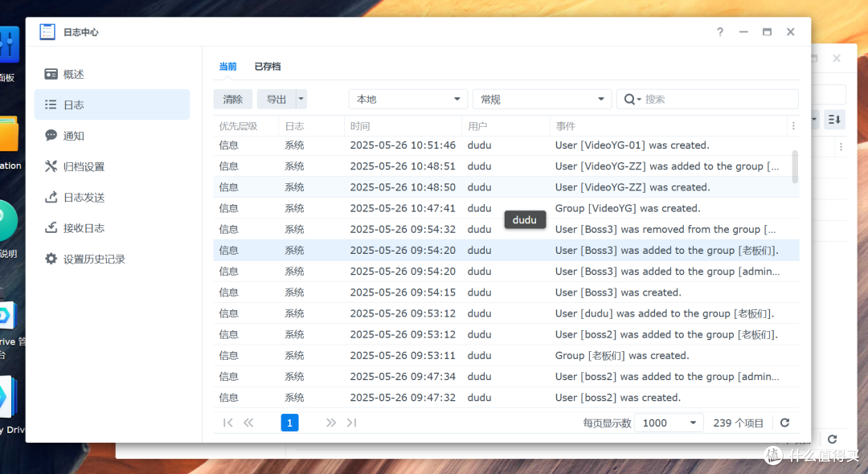Open the control panel desktop icon
The width and height of the screenshot is (868, 474).
click(9, 44)
